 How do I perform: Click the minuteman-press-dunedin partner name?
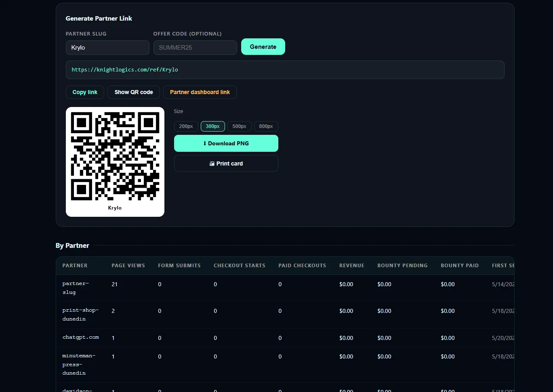[x=79, y=365]
